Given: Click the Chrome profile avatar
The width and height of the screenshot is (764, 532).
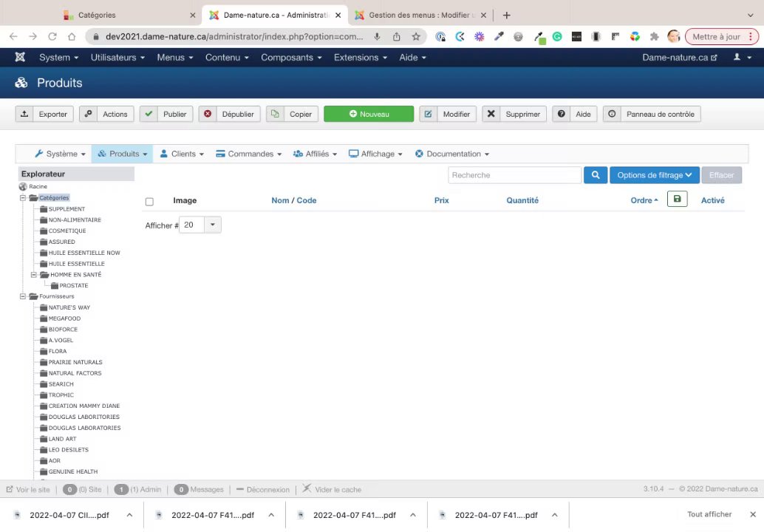Looking at the screenshot, I should pos(674,36).
